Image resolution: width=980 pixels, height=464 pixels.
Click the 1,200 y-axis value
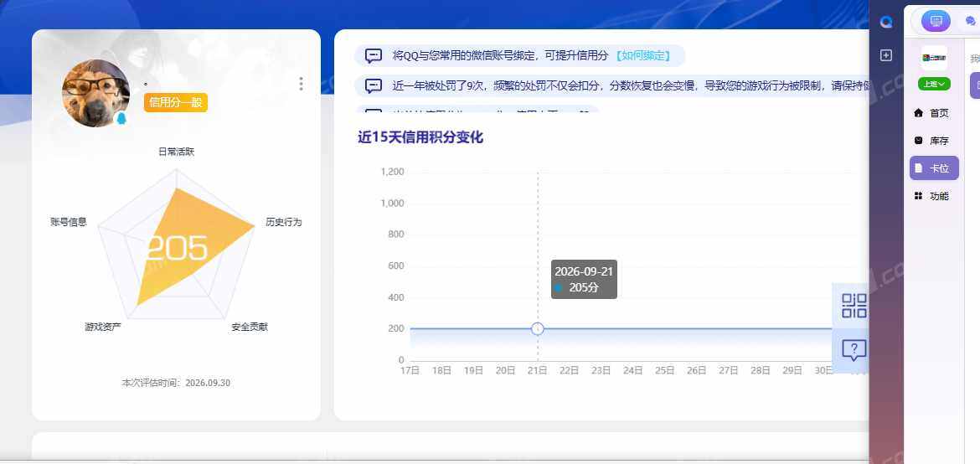393,172
